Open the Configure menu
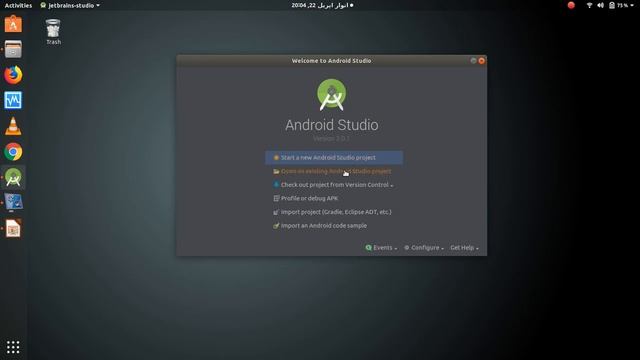Viewport: 640px width, 360px height. 424,248
